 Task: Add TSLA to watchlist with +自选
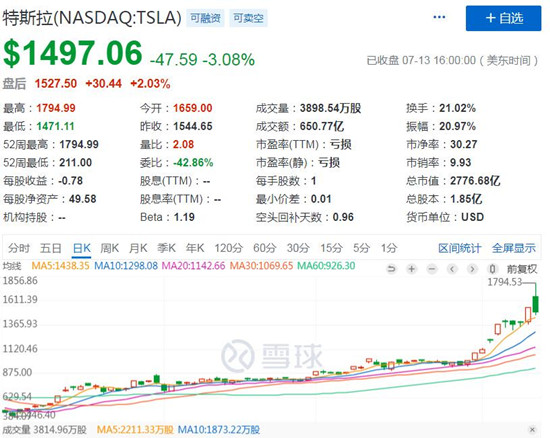coord(503,18)
